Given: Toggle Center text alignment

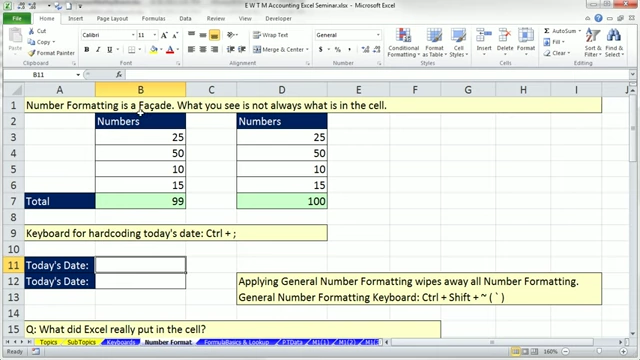Looking at the screenshot, I should [203, 49].
